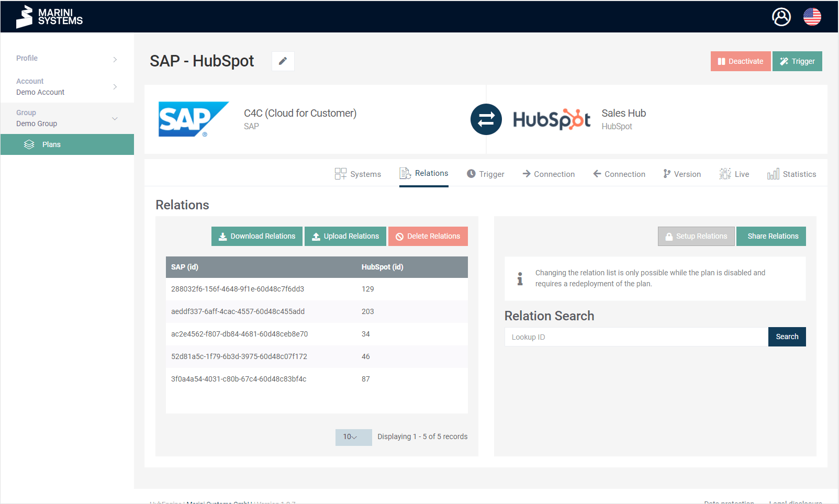Select SAP id ac2e4562-f807-db84-4681-60d48ceb8e70
This screenshot has height=504, width=839.
[240, 334]
